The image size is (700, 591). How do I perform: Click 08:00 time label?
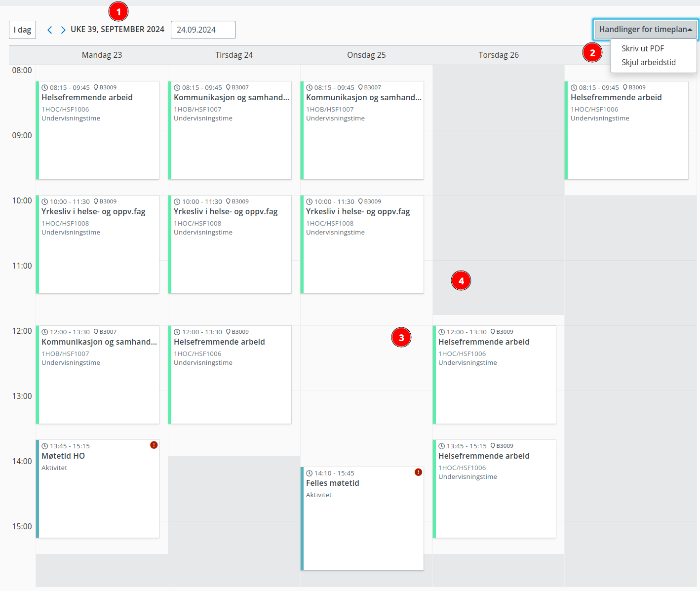(22, 71)
